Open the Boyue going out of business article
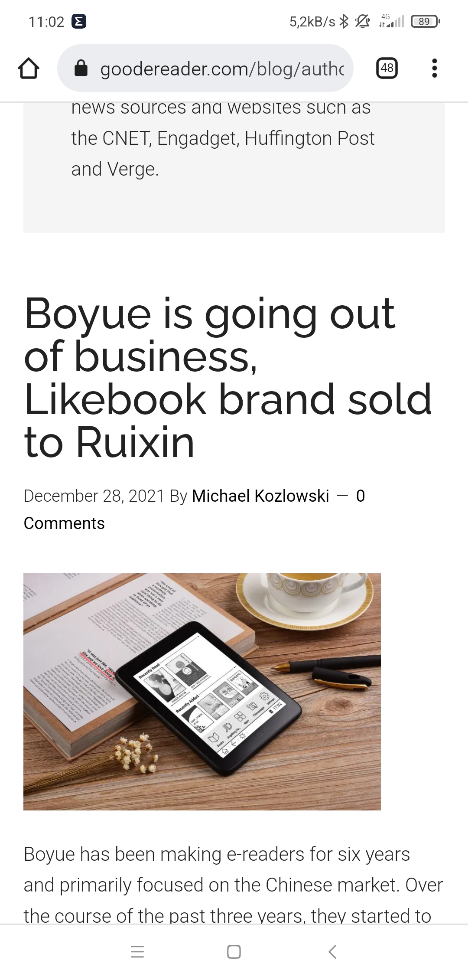 point(227,377)
